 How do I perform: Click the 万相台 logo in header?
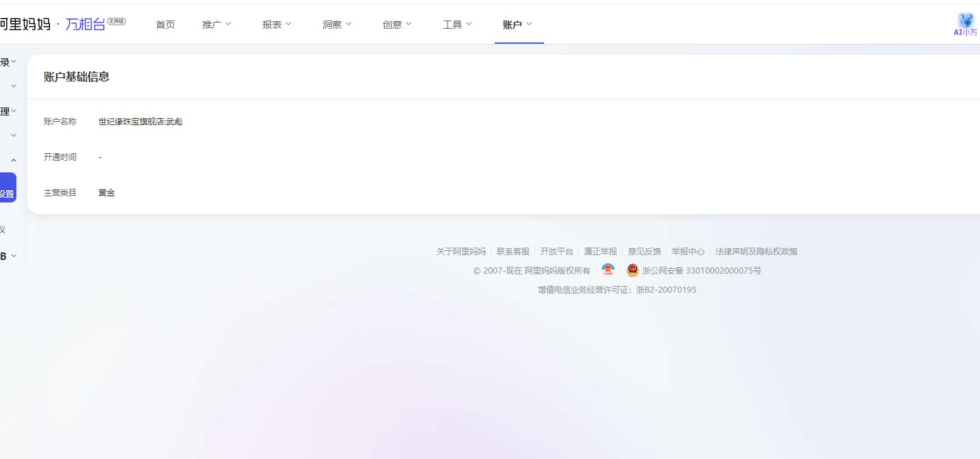[x=86, y=25]
